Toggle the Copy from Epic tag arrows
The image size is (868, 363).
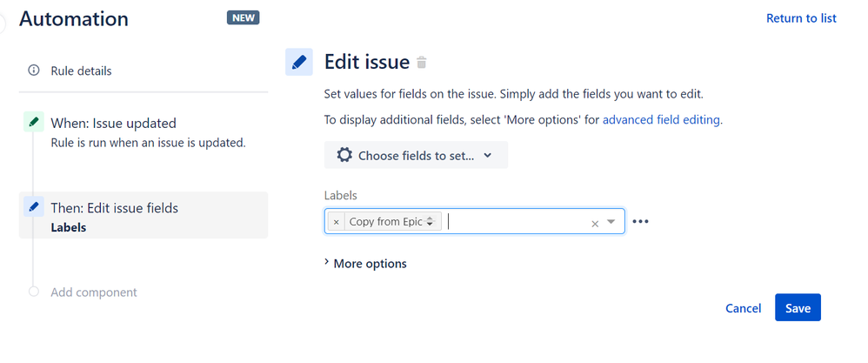tap(430, 222)
